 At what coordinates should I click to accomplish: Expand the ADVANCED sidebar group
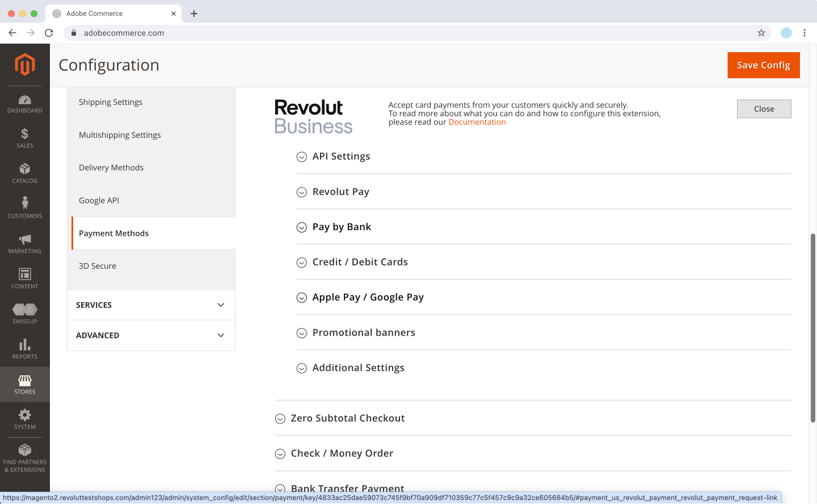pos(151,336)
